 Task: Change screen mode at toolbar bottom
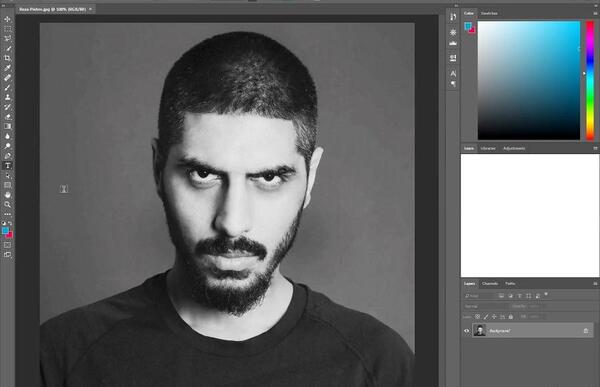[8, 255]
